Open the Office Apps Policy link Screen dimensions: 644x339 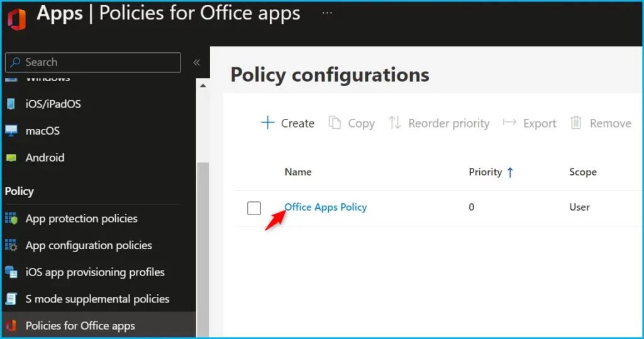pyautogui.click(x=325, y=207)
